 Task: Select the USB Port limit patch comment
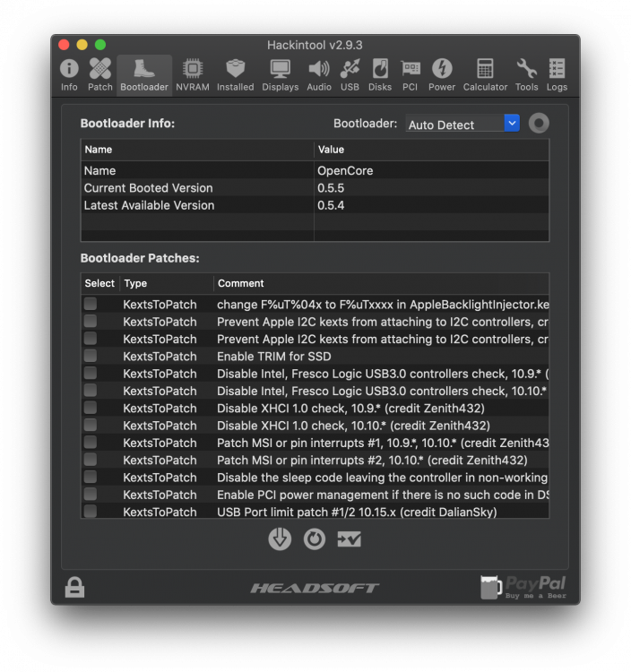click(x=357, y=513)
